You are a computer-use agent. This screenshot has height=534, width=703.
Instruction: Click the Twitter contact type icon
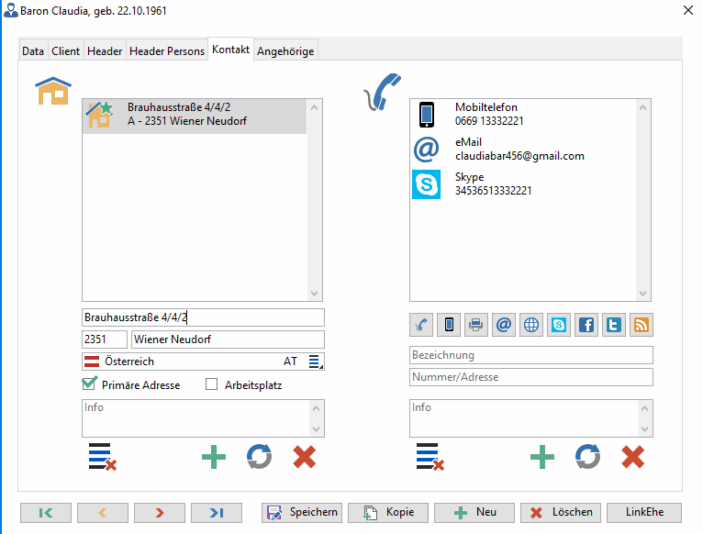point(613,325)
